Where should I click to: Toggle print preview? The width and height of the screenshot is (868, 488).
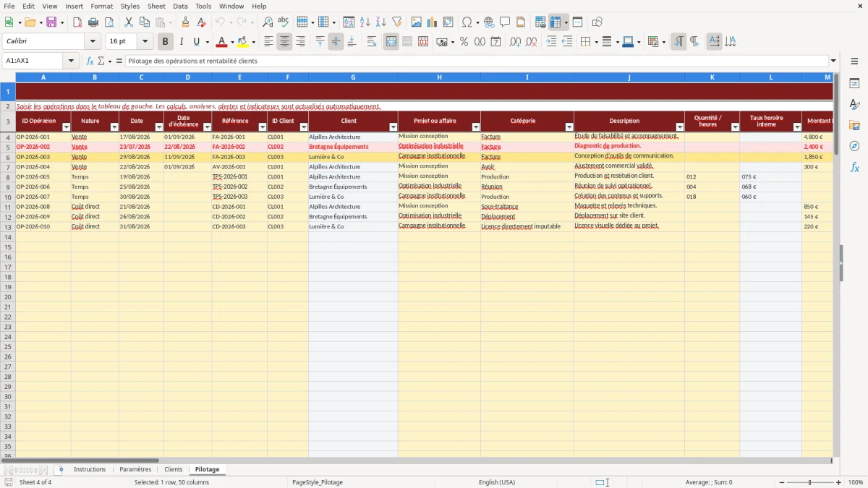(x=109, y=22)
